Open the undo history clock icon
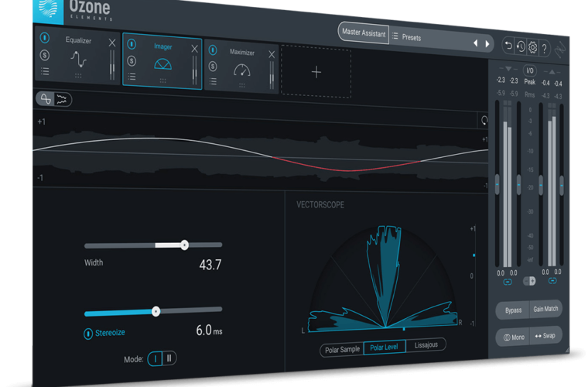Screen dimensions: 588x387 tap(521, 46)
